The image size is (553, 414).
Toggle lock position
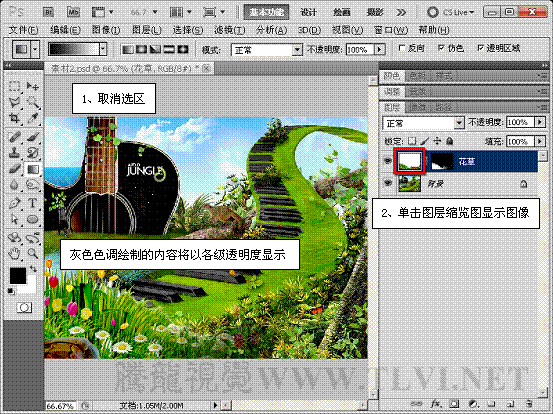(x=437, y=141)
